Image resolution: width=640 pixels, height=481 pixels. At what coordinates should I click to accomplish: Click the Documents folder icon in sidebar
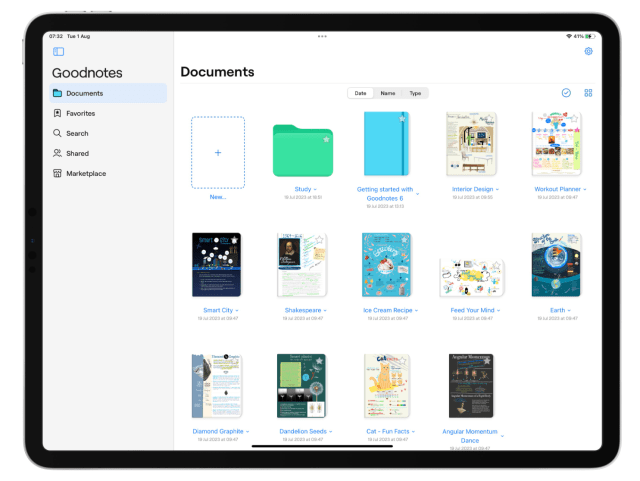(58, 93)
